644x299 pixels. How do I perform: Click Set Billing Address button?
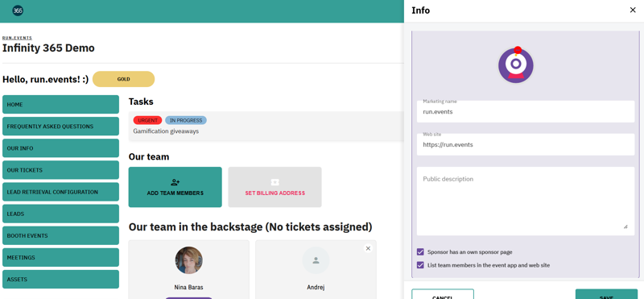(275, 187)
